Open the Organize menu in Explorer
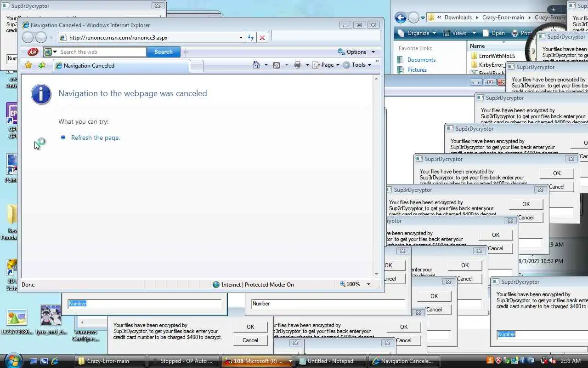The width and height of the screenshot is (588, 368). [417, 33]
